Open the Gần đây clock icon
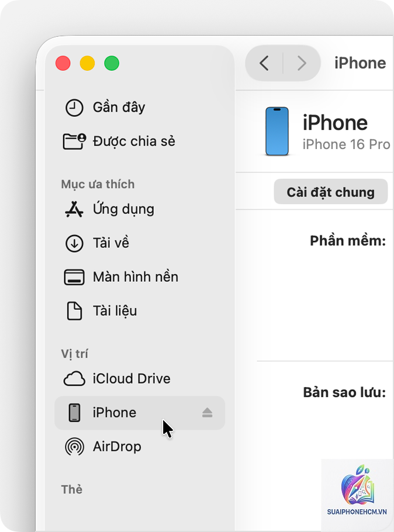Screen dimensions: 394x532 pos(74,108)
